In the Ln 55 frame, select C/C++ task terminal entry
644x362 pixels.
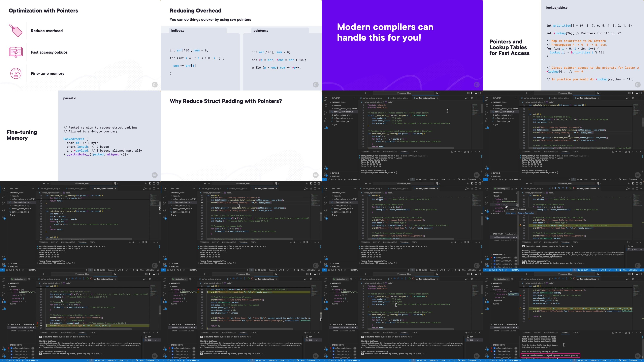coord(635,250)
